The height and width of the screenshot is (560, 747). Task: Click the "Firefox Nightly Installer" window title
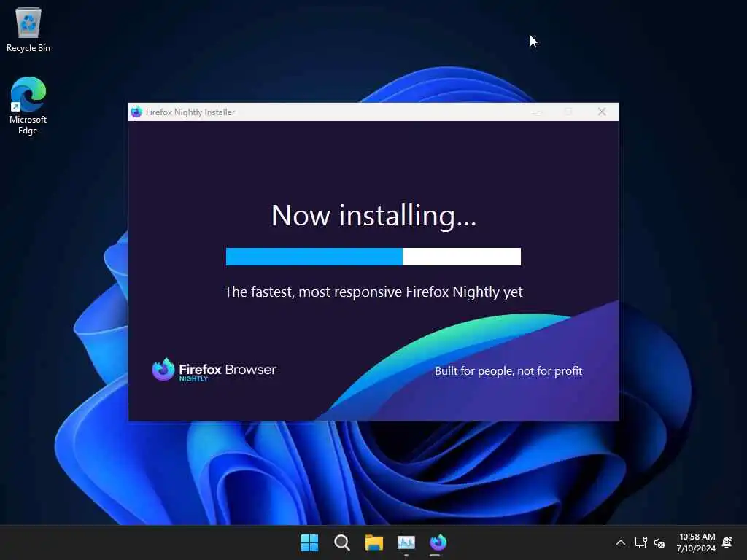coord(190,112)
